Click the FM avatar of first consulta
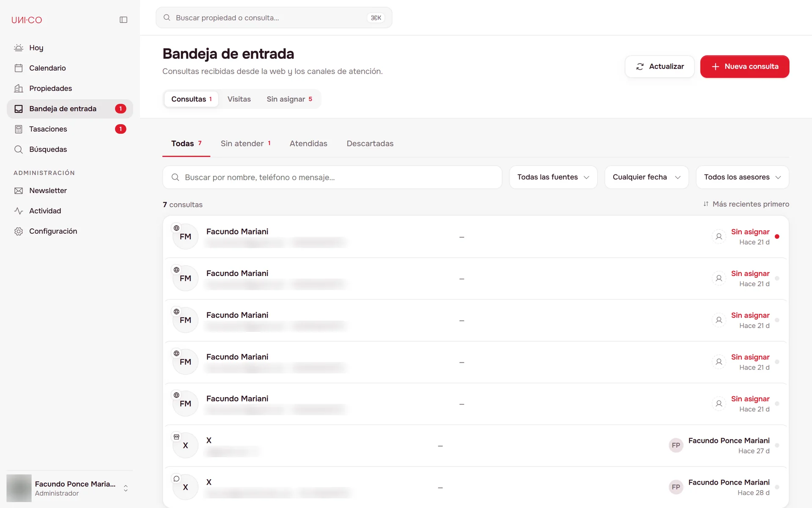This screenshot has height=508, width=812. coord(185,237)
